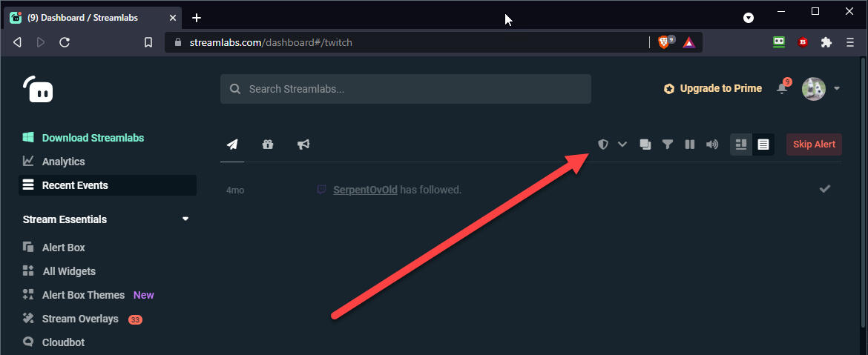Click the SerpentOvOld username link
This screenshot has width=868, height=355.
[365, 190]
